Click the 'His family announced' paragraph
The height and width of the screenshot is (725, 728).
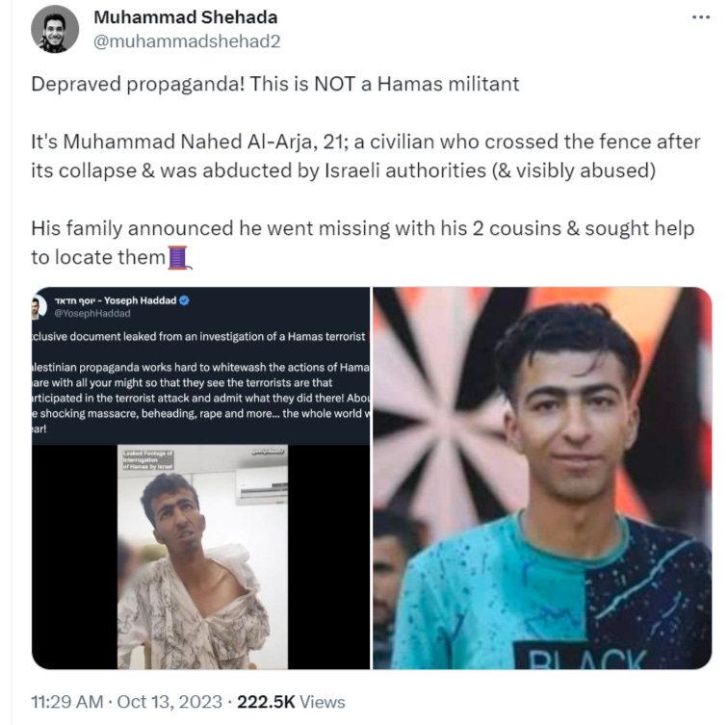(363, 243)
